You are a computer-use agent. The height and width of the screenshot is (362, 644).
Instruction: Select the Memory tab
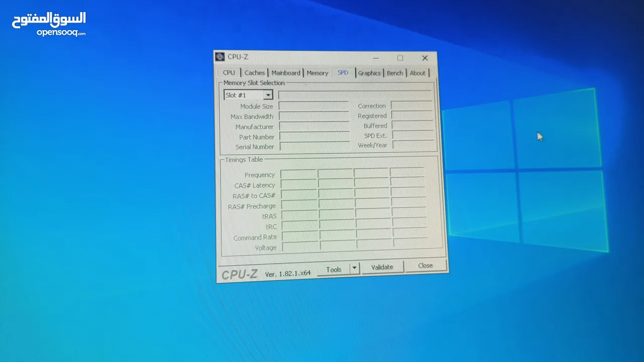317,73
